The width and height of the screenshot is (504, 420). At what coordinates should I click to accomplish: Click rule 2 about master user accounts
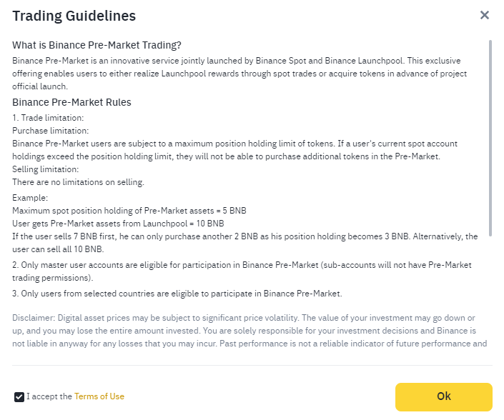(x=242, y=271)
